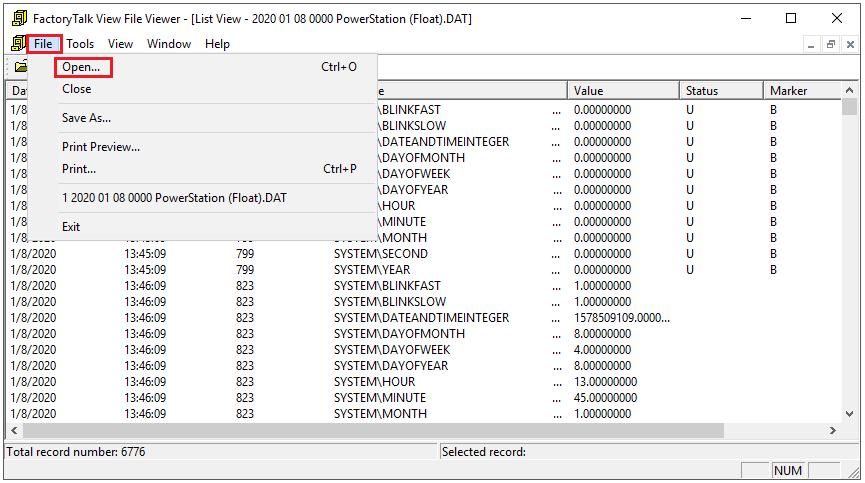
Task: Open the Help menu
Action: click(x=217, y=44)
